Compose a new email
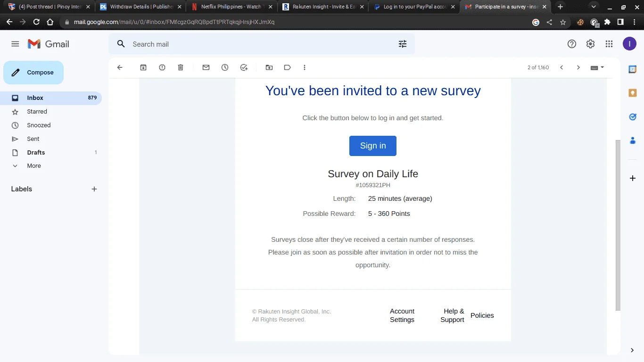Viewport: 644px width, 362px height. click(x=33, y=73)
